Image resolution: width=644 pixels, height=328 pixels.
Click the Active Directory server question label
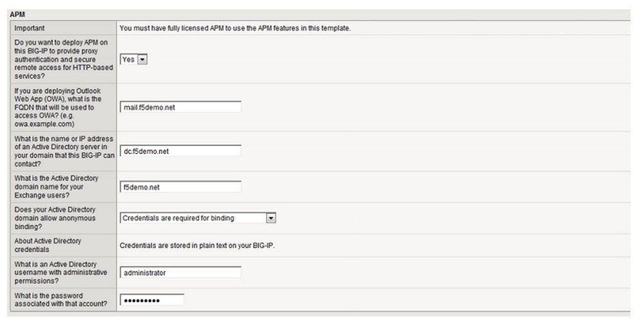coord(64,151)
